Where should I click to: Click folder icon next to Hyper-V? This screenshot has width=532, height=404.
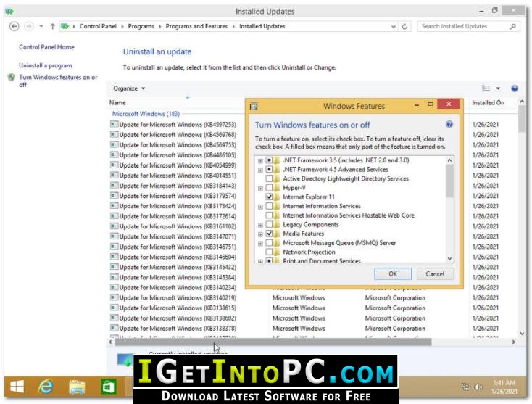pyautogui.click(x=277, y=188)
